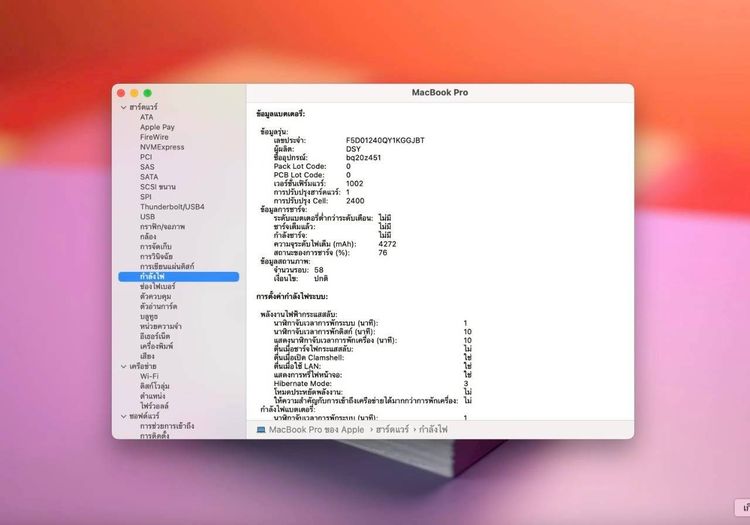Select ตัวควบคุม (Controller) in sidebar

[x=155, y=296]
